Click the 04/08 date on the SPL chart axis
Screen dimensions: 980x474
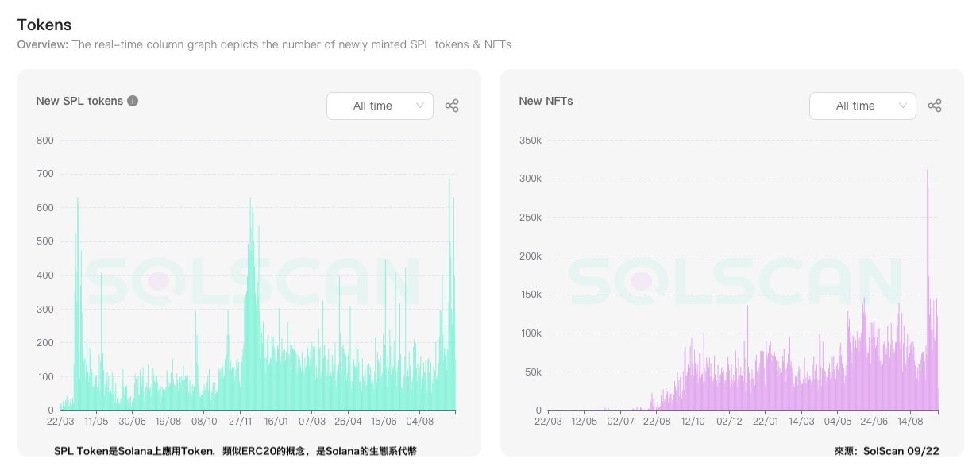point(419,422)
